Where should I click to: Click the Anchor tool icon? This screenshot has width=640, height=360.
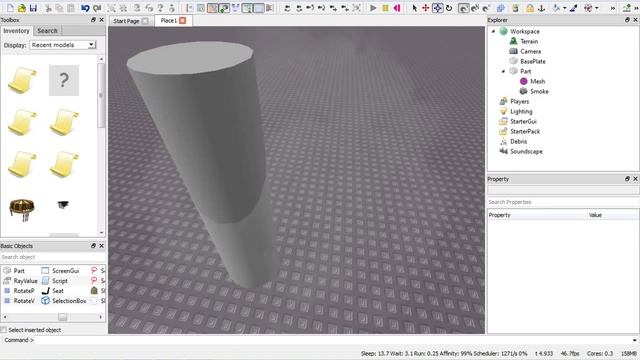click(542, 8)
